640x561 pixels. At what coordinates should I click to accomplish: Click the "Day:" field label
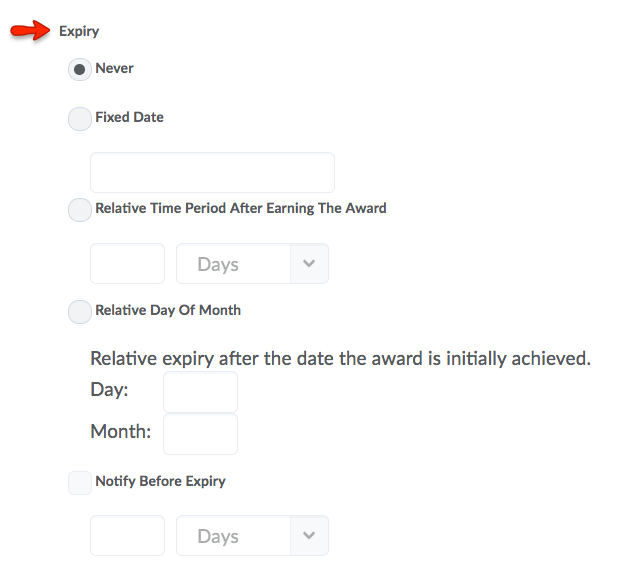(109, 390)
